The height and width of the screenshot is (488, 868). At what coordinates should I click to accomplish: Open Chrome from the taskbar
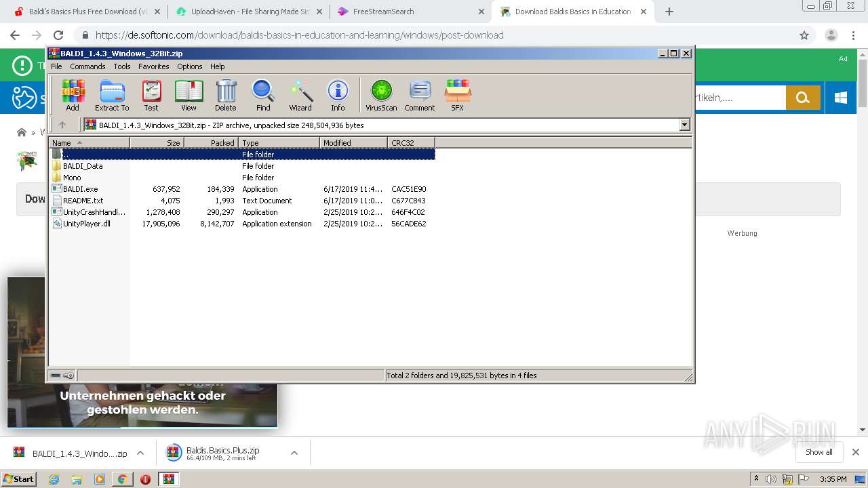tap(122, 479)
